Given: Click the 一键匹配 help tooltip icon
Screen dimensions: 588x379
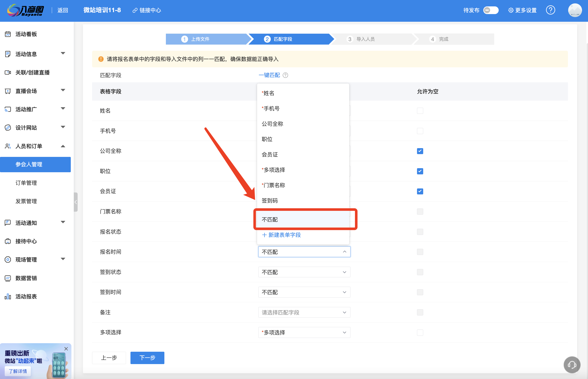Looking at the screenshot, I should [285, 75].
